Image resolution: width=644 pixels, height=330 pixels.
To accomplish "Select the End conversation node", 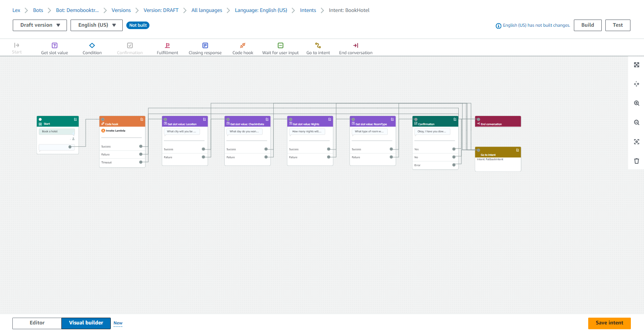I will point(498,122).
